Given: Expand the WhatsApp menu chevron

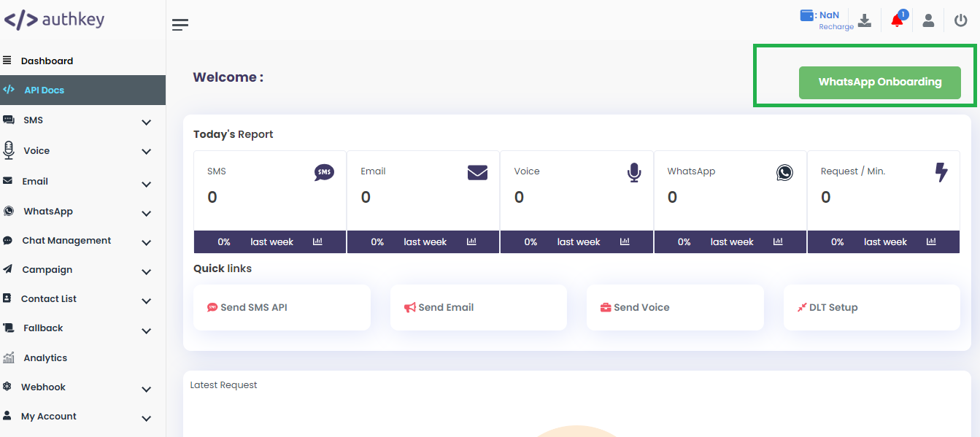Looking at the screenshot, I should pyautogui.click(x=147, y=214).
